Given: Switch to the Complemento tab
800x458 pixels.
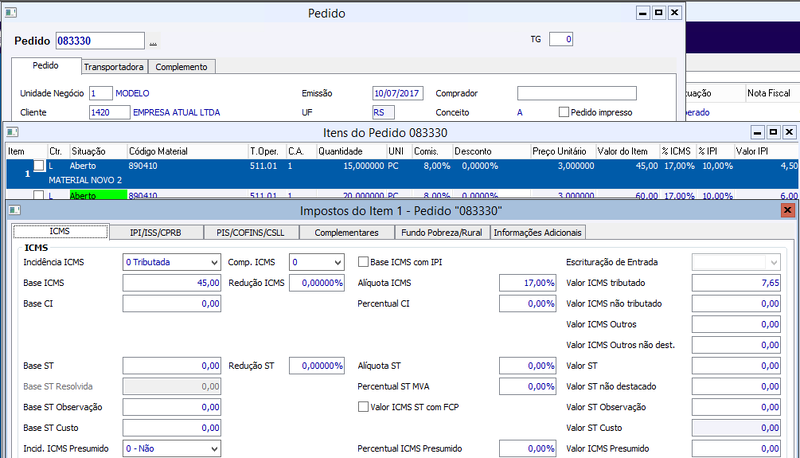Looking at the screenshot, I should [181, 67].
